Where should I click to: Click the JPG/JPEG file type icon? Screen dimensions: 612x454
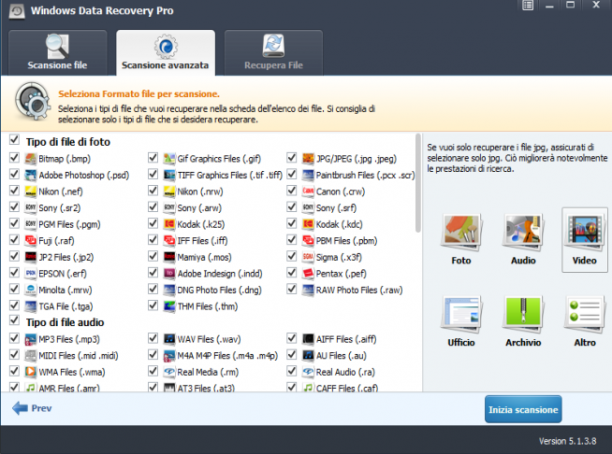308,158
